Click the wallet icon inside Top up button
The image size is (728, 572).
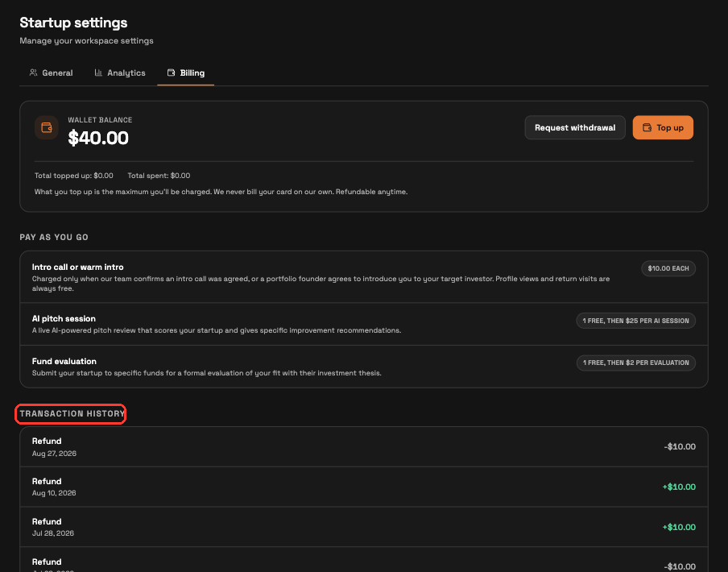(647, 127)
